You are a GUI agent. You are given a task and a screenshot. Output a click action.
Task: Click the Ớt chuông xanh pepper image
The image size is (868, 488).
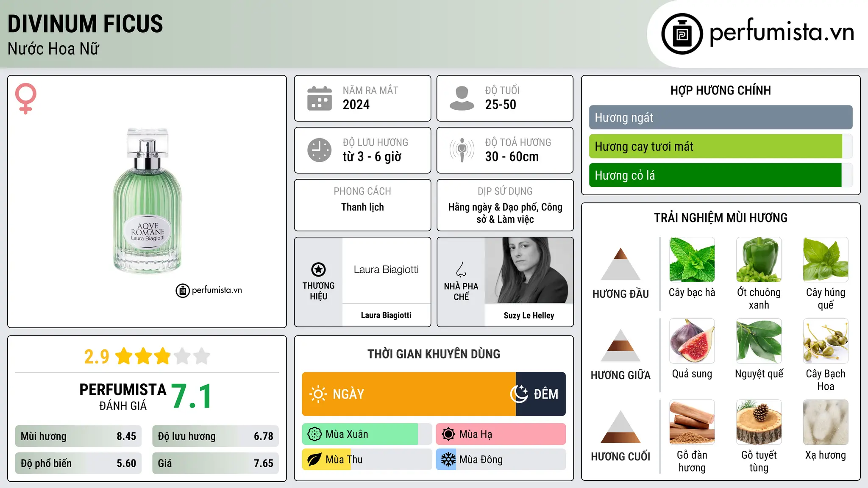[759, 260]
